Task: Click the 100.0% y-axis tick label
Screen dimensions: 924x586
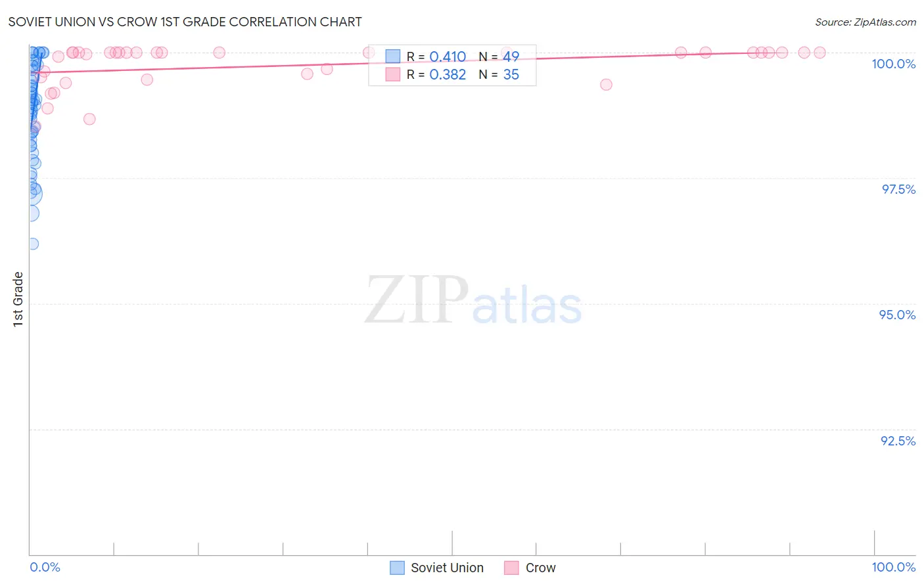Action: (893, 64)
